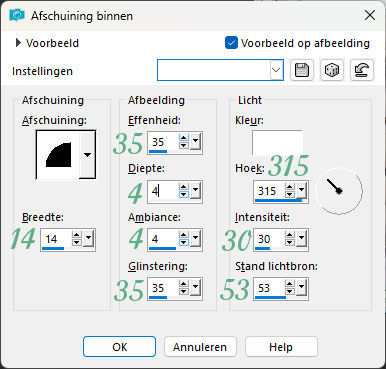Decrease the Hoek angle with down arrow
This screenshot has height=369, width=386.
point(290,194)
